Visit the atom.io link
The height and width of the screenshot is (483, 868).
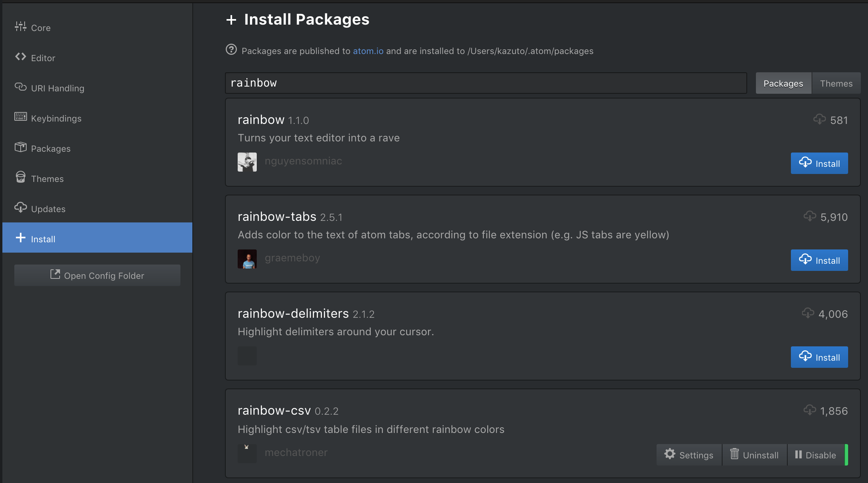(368, 51)
